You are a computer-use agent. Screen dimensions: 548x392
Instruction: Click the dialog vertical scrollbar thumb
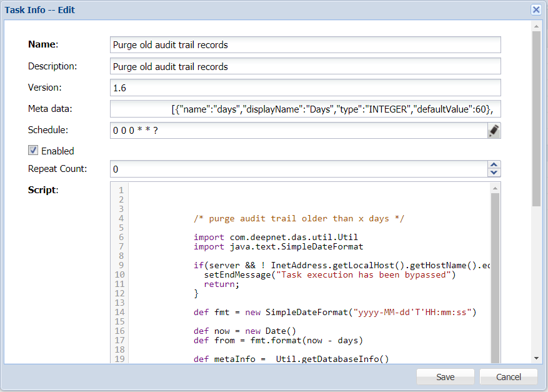tap(536, 119)
